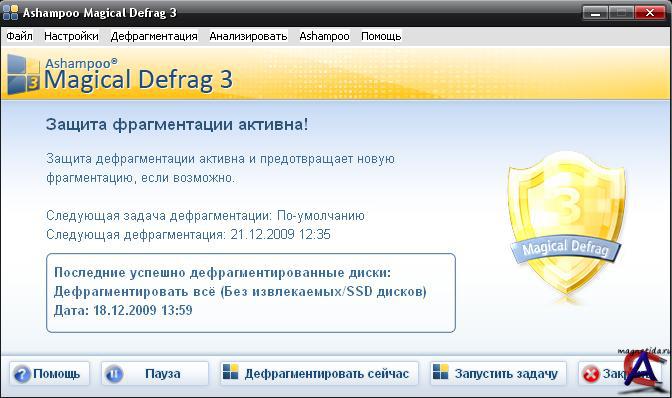Open the Настройки menu
The width and height of the screenshot is (672, 398).
click(x=71, y=36)
